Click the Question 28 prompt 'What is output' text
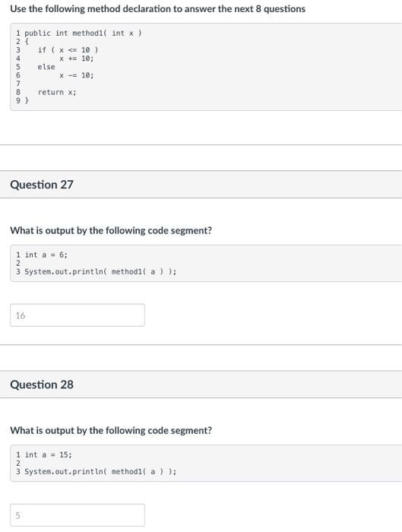The image size is (402, 532). pyautogui.click(x=111, y=430)
